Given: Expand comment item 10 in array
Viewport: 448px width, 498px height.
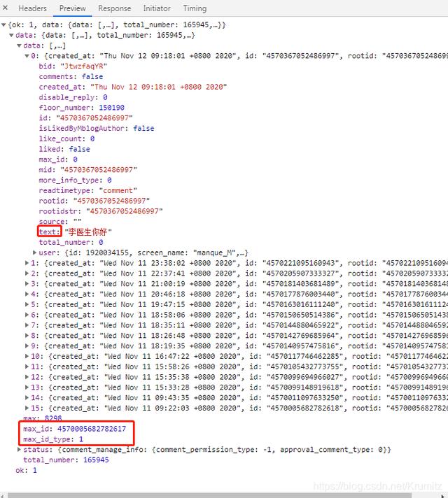Looking at the screenshot, I should coord(27,356).
